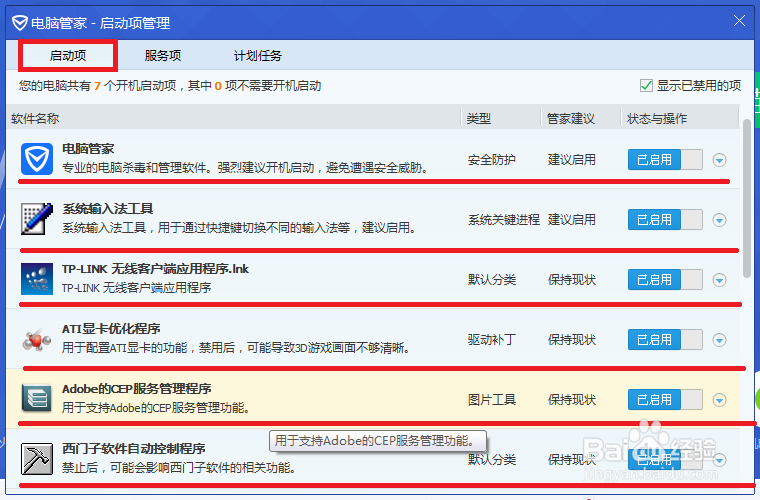
Task: Click the 西门子软件自动控制程序 hammer icon
Action: coord(37,459)
